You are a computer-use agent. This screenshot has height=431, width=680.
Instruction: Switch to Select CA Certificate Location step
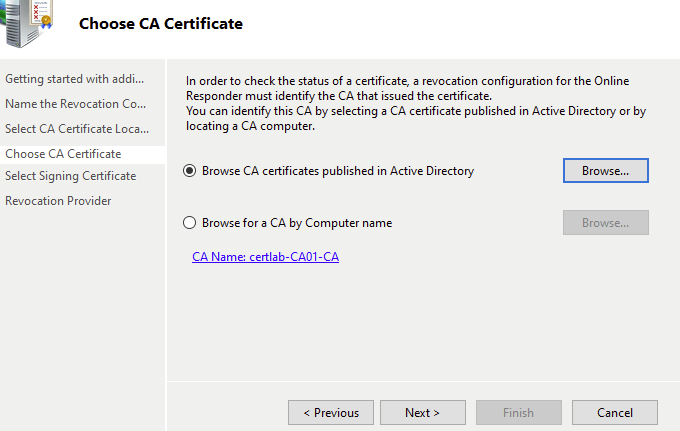tap(76, 129)
